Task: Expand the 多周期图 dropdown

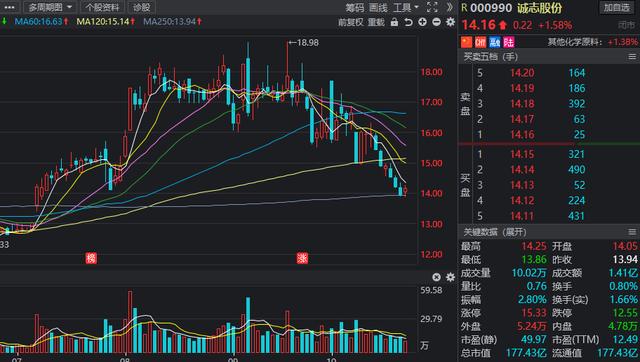Action: (49, 7)
